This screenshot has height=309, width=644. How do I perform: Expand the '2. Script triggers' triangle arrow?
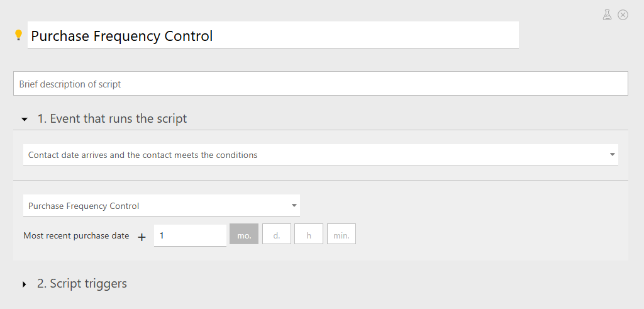[25, 284]
